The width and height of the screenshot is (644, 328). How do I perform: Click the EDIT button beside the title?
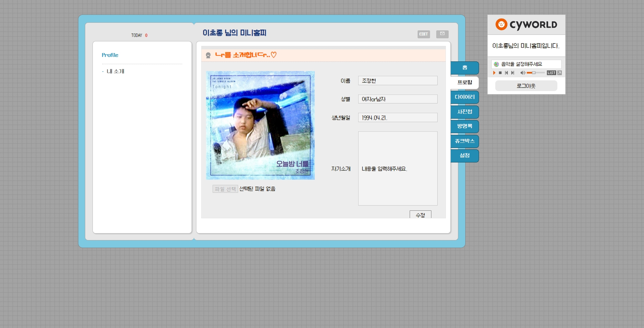(x=423, y=34)
